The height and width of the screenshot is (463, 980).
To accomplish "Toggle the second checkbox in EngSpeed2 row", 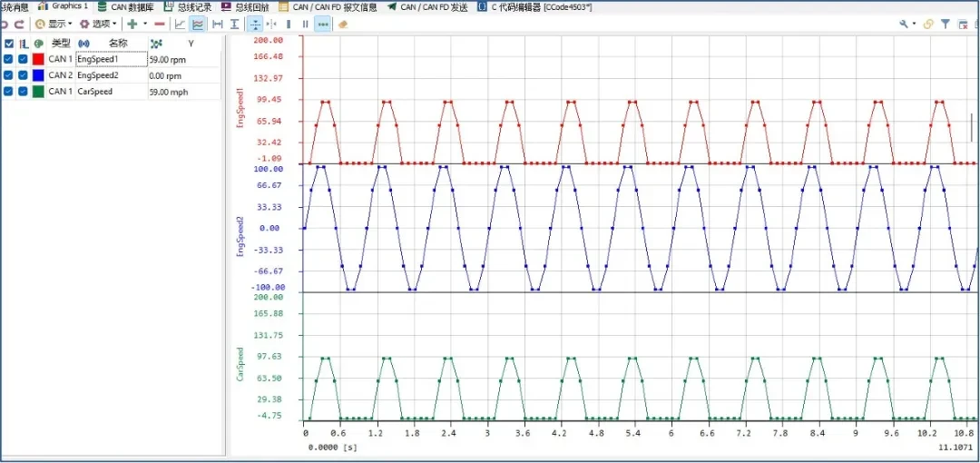I will [x=24, y=75].
